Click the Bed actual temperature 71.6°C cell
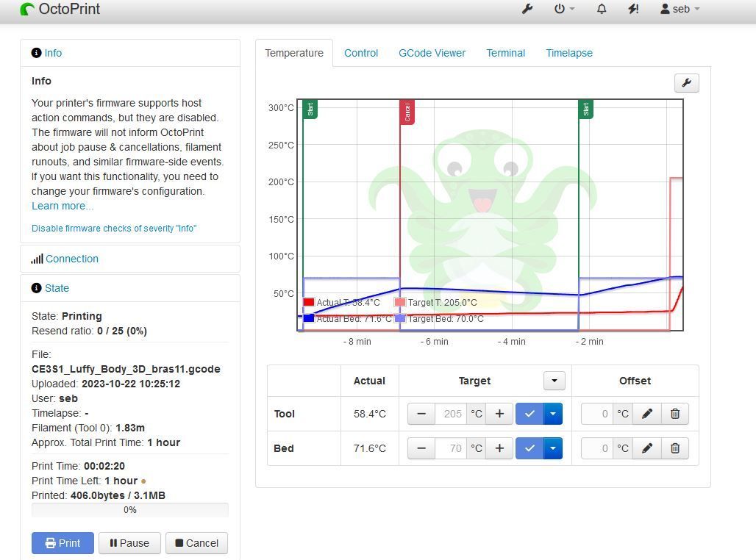Viewport: 756px width, 560px height. click(x=370, y=449)
